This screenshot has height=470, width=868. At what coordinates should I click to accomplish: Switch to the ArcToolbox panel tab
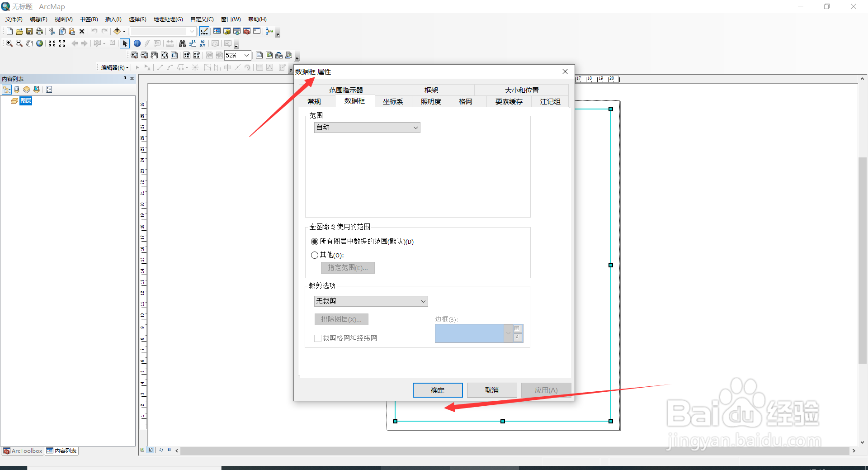22,451
